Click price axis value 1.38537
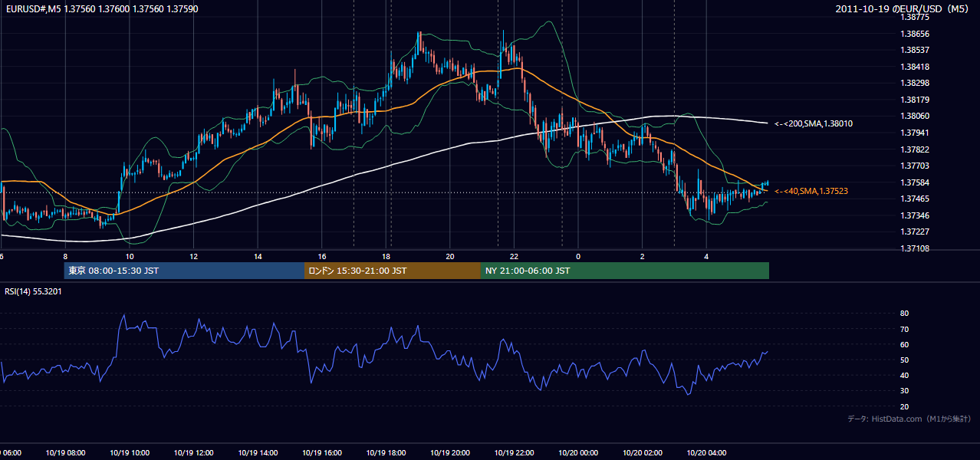This screenshot has width=980, height=460. (x=915, y=50)
